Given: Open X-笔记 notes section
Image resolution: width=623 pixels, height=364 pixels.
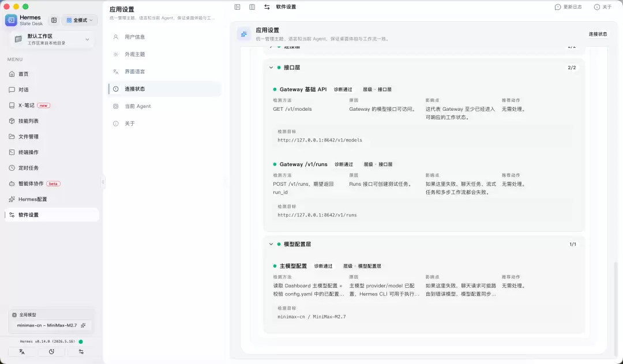Looking at the screenshot, I should [52, 106].
